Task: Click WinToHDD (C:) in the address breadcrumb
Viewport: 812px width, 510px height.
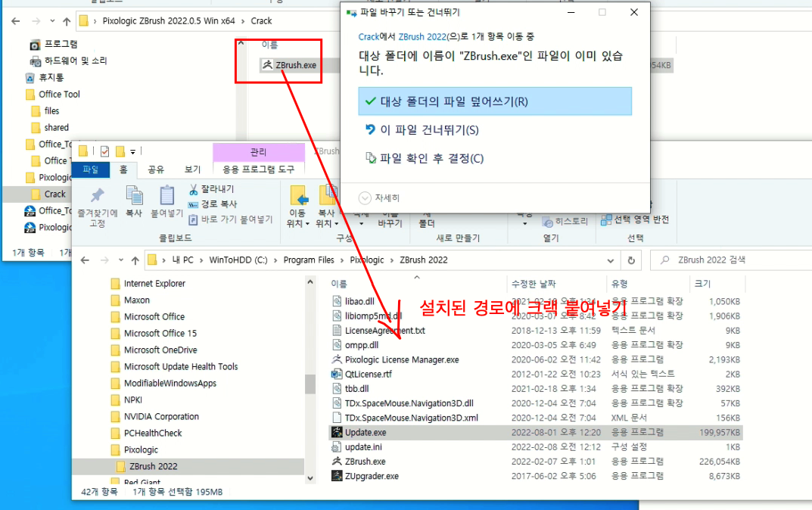Action: pyautogui.click(x=238, y=260)
